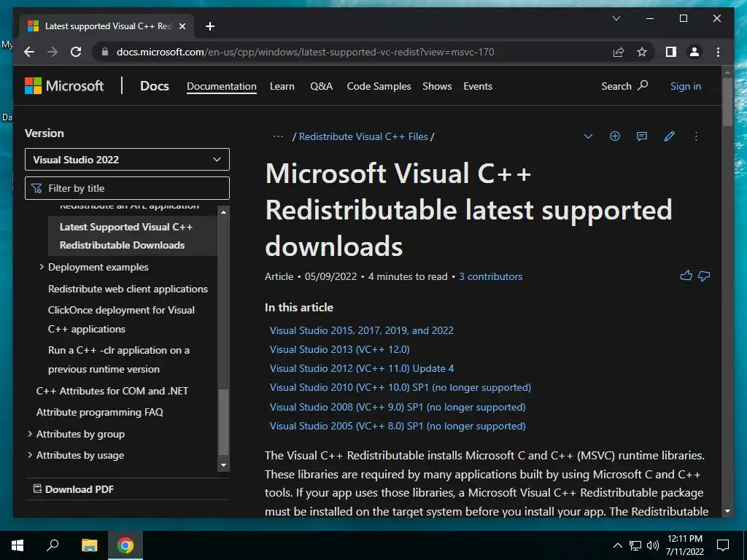747x560 pixels.
Task: Open File Explorer from the taskbar
Action: [x=89, y=545]
